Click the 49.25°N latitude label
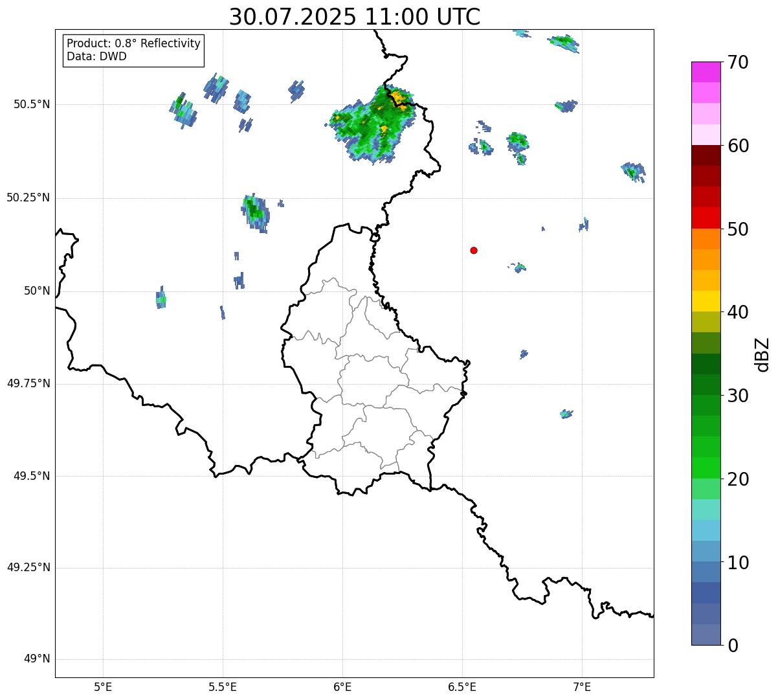 tap(28, 567)
